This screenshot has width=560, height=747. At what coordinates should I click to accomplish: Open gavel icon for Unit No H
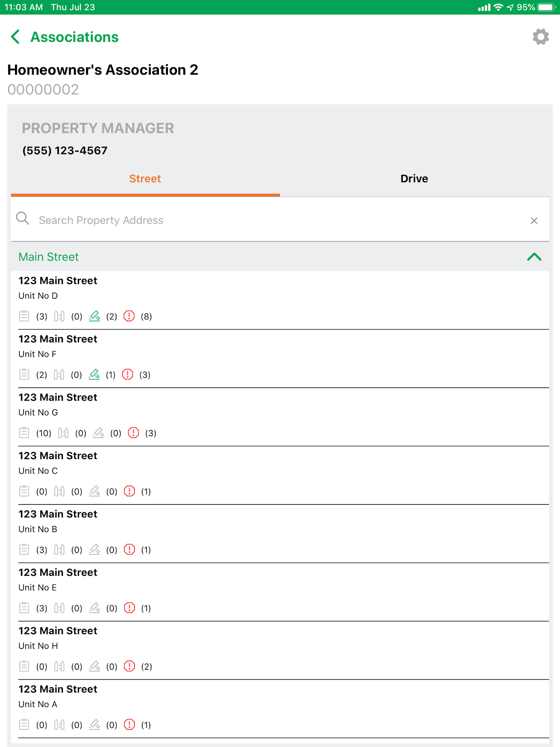pyautogui.click(x=94, y=666)
